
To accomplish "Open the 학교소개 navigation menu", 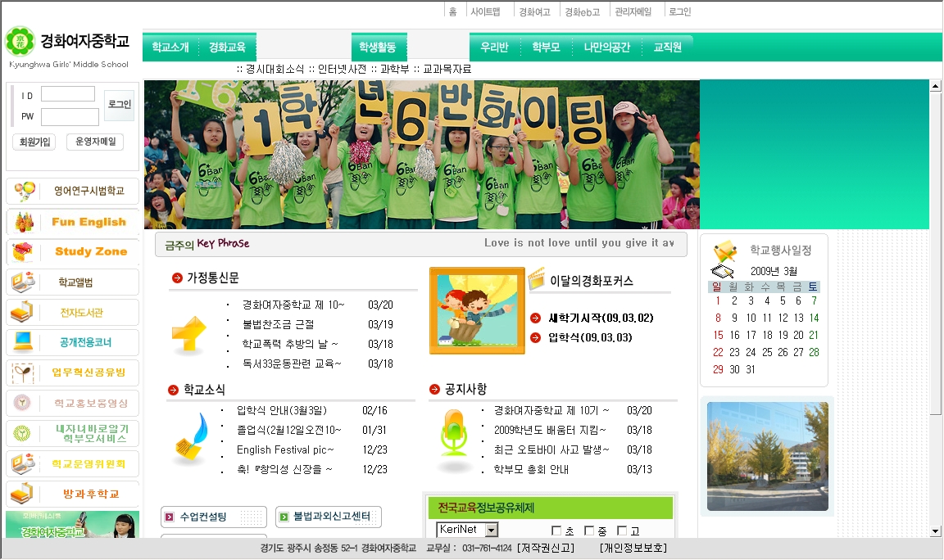I will pos(170,47).
